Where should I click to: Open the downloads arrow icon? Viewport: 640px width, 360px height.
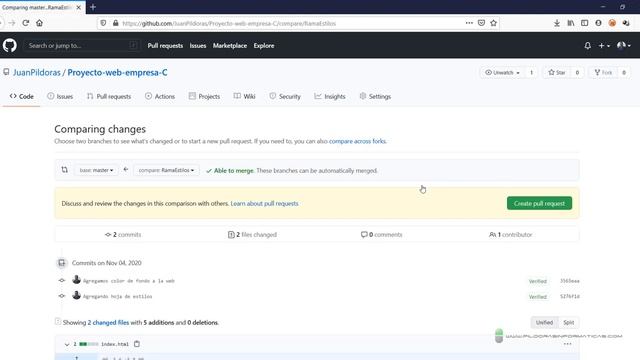[x=557, y=23]
